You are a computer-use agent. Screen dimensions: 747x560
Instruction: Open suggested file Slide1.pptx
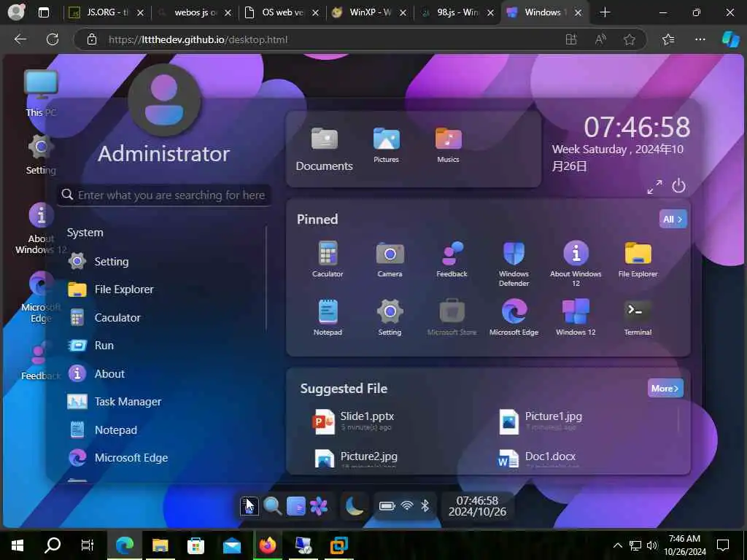(x=354, y=421)
